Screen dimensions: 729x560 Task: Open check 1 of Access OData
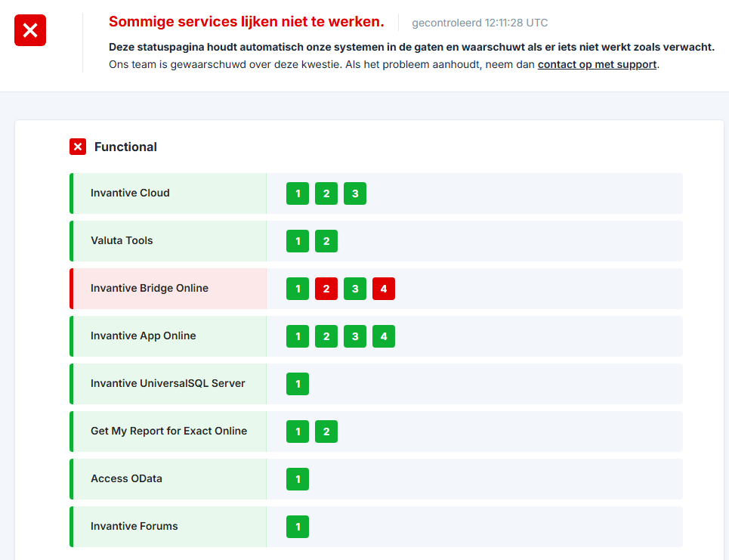tap(298, 479)
